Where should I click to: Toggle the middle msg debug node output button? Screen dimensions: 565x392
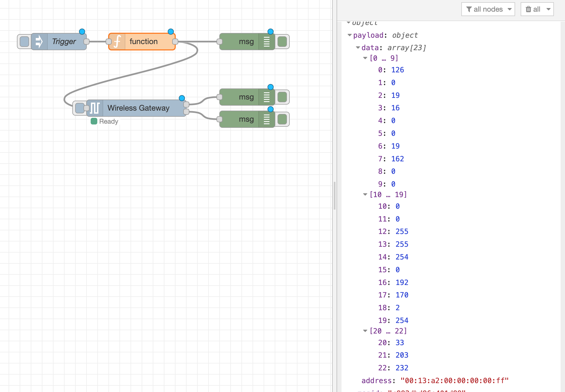coord(282,97)
